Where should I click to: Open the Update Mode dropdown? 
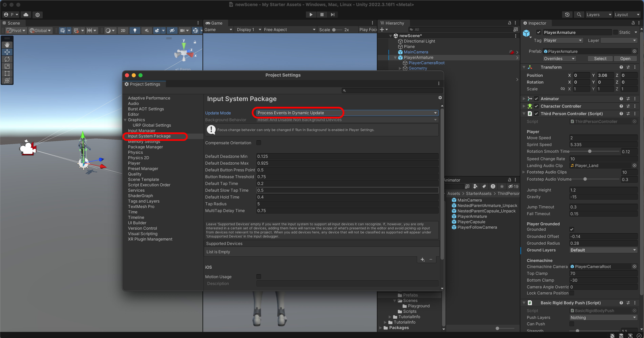coord(347,113)
